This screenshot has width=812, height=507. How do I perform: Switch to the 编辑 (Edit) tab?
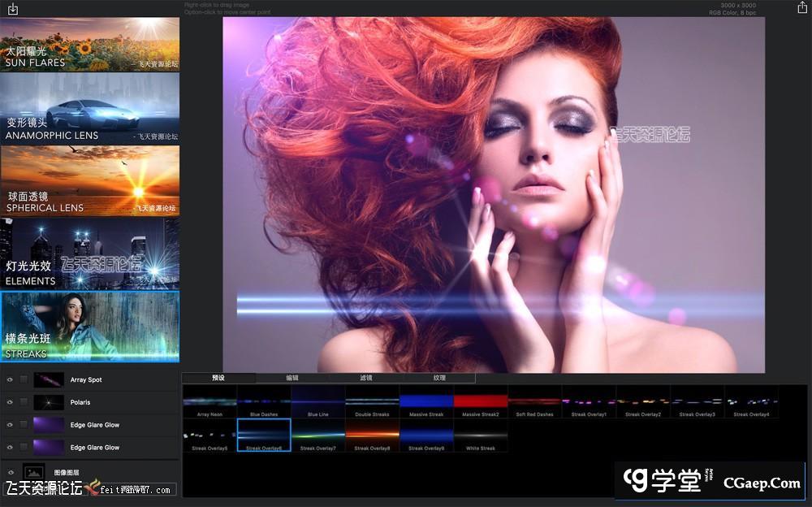point(292,378)
